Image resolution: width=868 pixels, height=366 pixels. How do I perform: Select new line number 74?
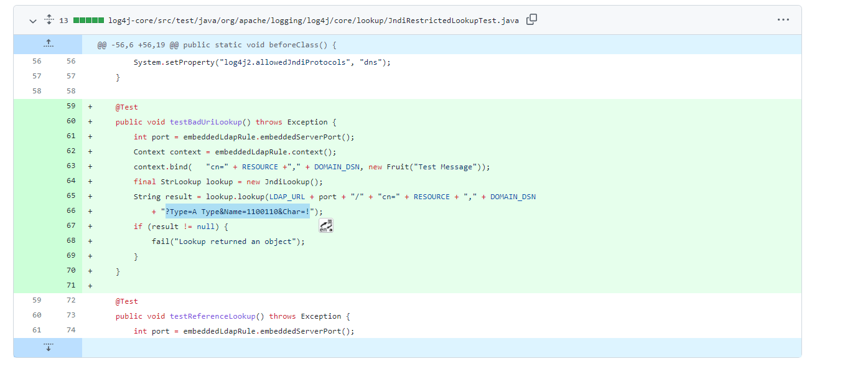click(x=70, y=331)
